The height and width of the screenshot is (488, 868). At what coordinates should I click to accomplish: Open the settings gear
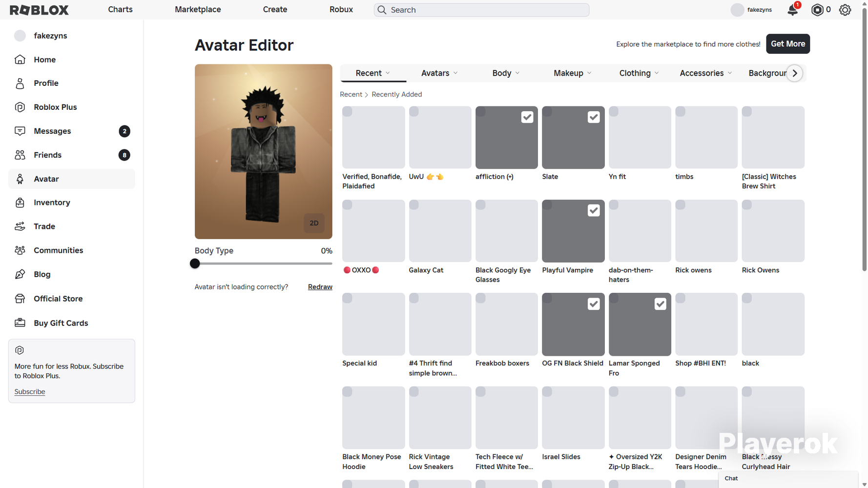coord(845,10)
